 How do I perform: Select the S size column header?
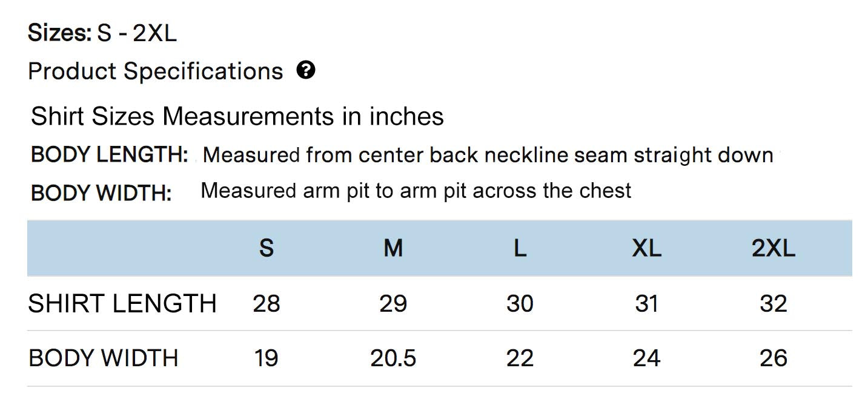tap(267, 248)
